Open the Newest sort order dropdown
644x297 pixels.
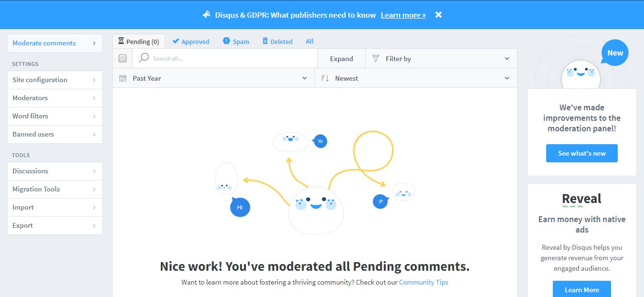pos(416,78)
